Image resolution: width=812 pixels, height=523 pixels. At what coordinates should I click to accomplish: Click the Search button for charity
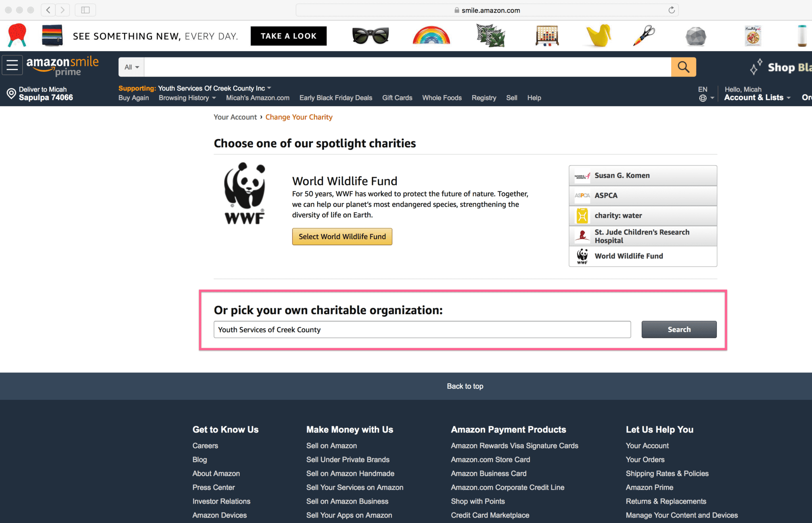coord(679,330)
